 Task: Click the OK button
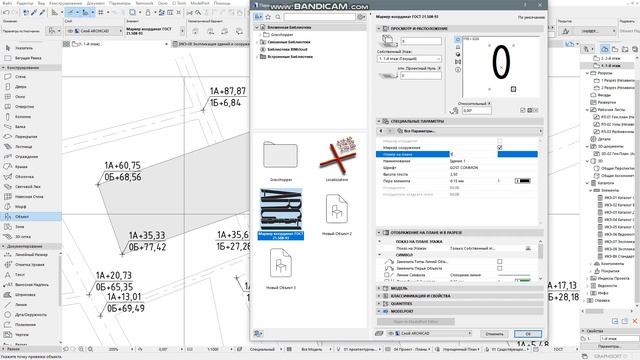click(x=528, y=333)
